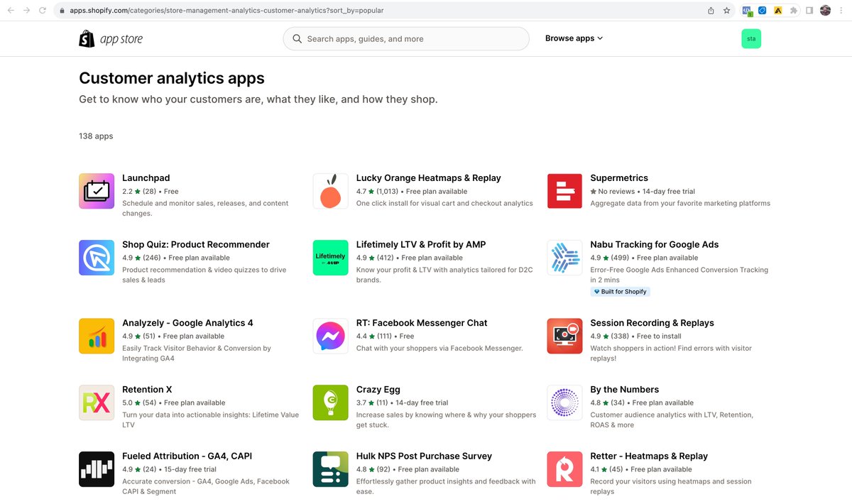Open the Retention X app icon
The width and height of the screenshot is (852, 504).
97,402
